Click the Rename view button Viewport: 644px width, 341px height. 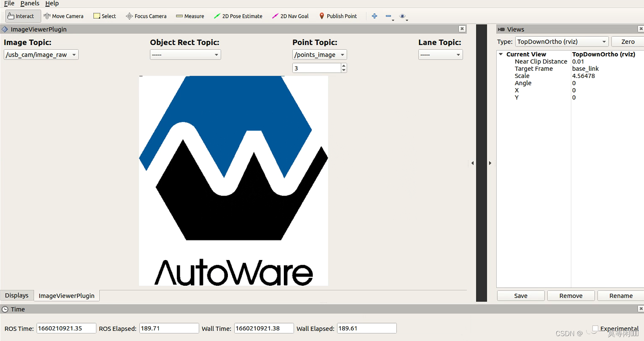621,296
